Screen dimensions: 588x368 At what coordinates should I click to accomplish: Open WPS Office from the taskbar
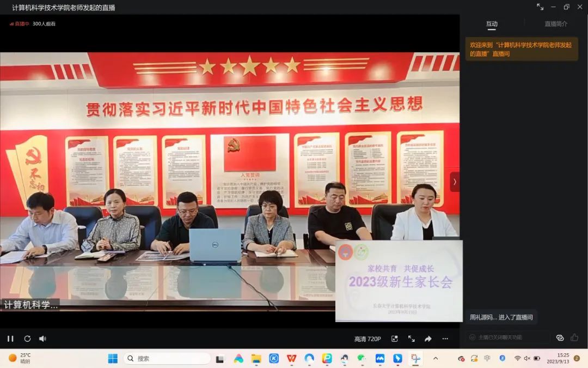point(291,358)
